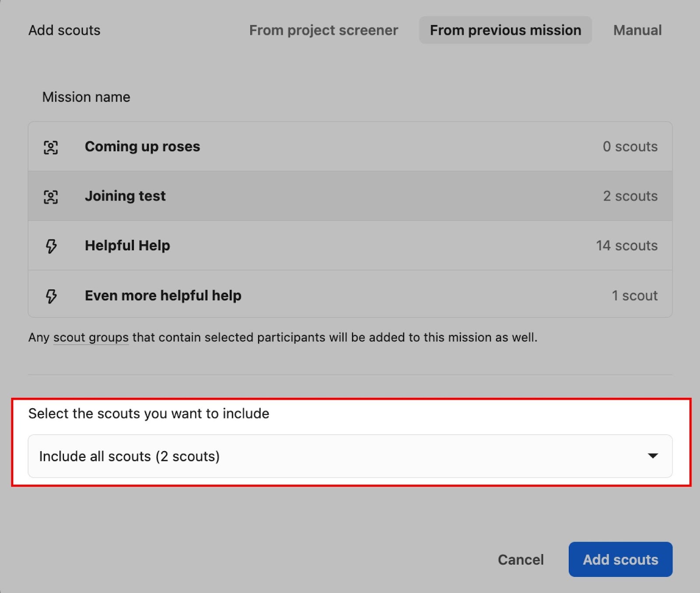
Task: Click the face-scan icon beside Joining test
Action: click(x=51, y=196)
